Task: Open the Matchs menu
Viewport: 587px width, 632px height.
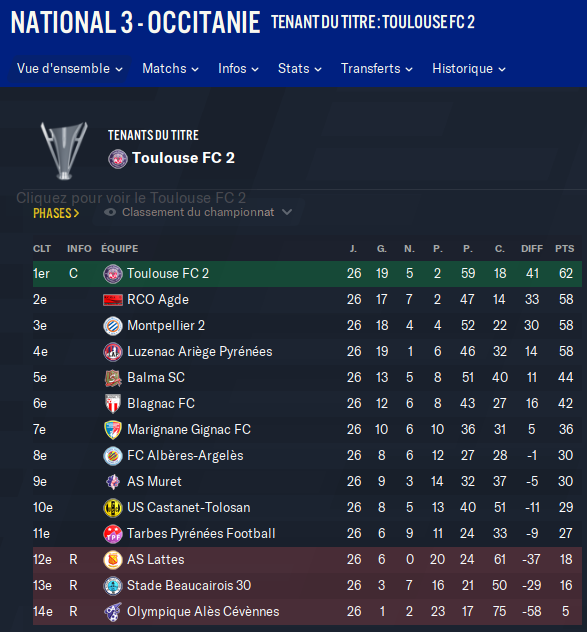Action: click(171, 69)
